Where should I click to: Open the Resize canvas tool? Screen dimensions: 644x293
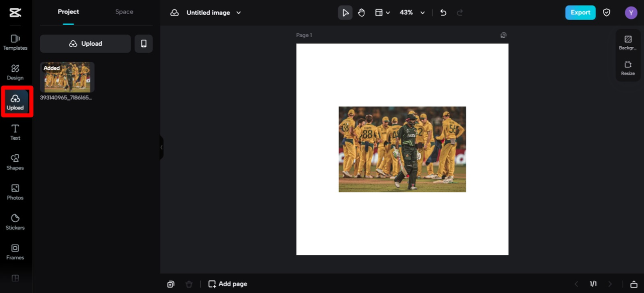628,68
